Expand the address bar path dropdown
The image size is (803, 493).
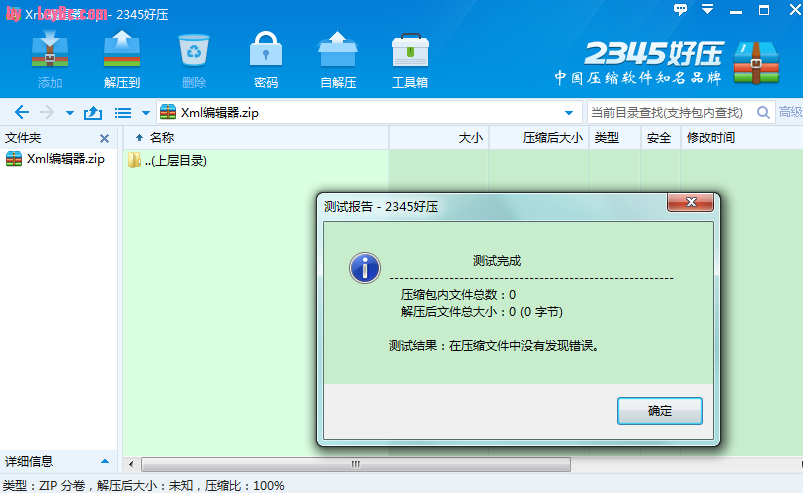568,113
